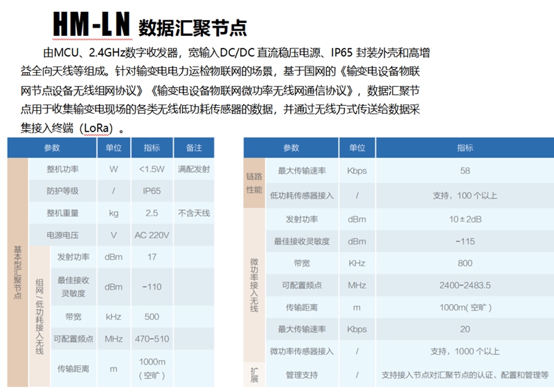Click the 微功率传感器接入 parameter cell
This screenshot has width=554, height=392.
[x=301, y=351]
